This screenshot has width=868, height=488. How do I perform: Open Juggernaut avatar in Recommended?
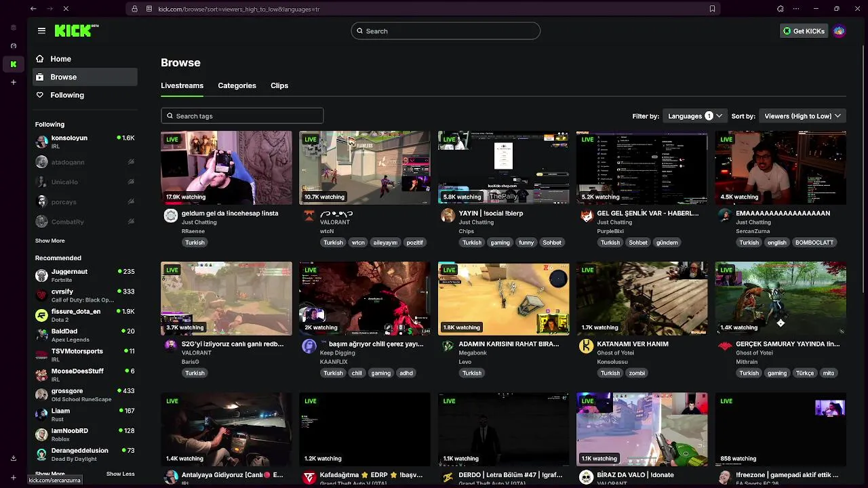pos(42,275)
